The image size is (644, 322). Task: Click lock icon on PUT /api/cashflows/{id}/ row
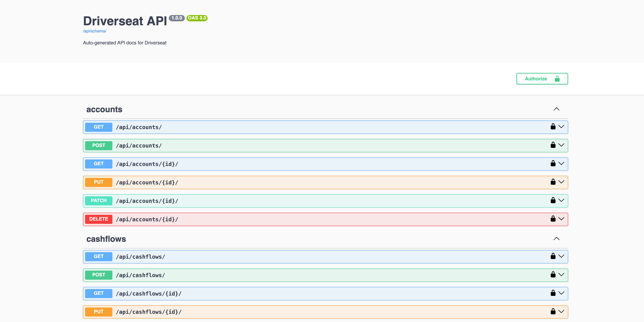[x=553, y=312]
